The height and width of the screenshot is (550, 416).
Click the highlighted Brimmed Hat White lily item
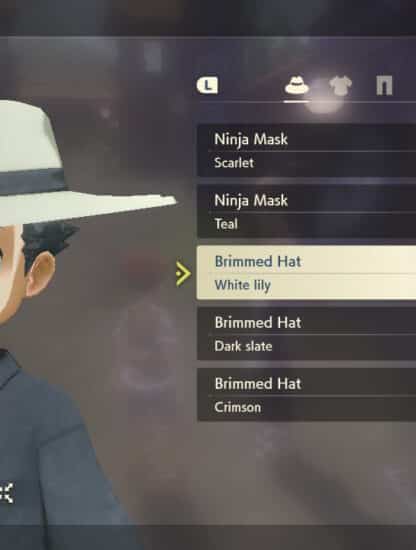click(x=307, y=273)
